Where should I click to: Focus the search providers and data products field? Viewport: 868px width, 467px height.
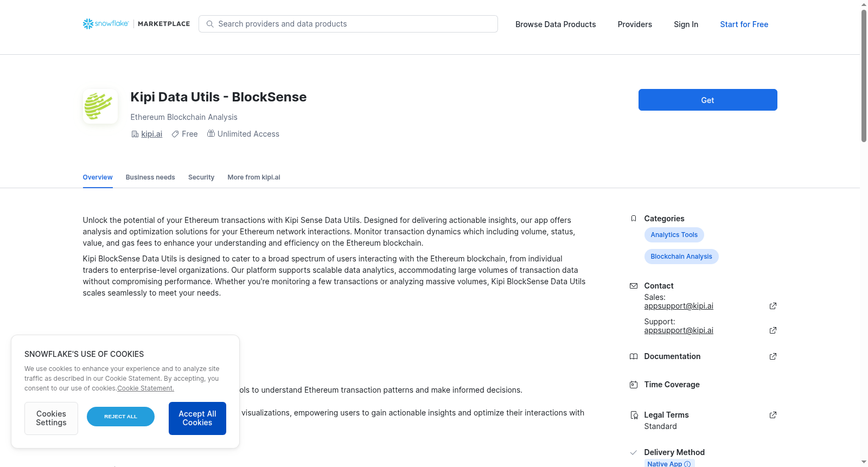[x=348, y=24]
